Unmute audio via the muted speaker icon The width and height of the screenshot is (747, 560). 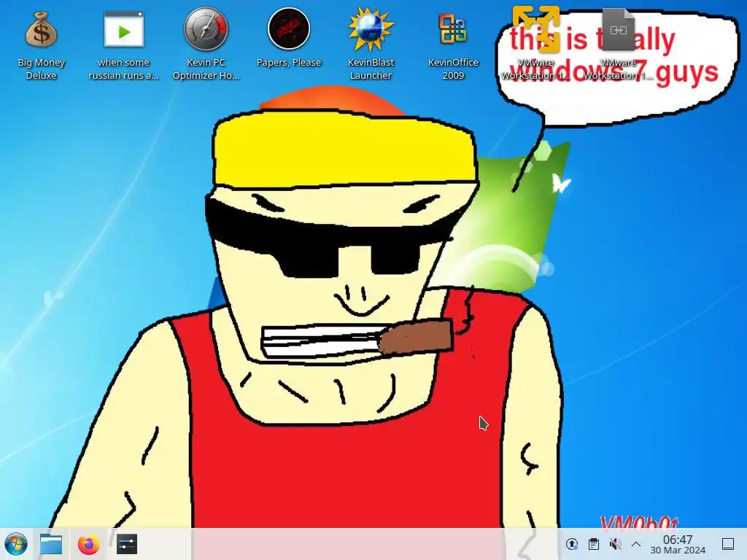click(615, 544)
